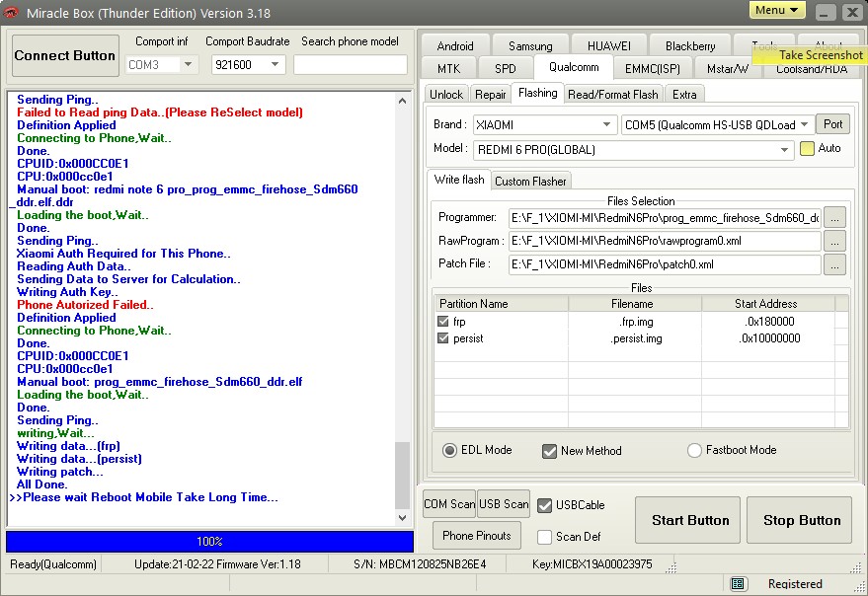Viewport: 868px width, 596px height.
Task: Click the .0x10000000 start address cell
Action: tap(769, 338)
